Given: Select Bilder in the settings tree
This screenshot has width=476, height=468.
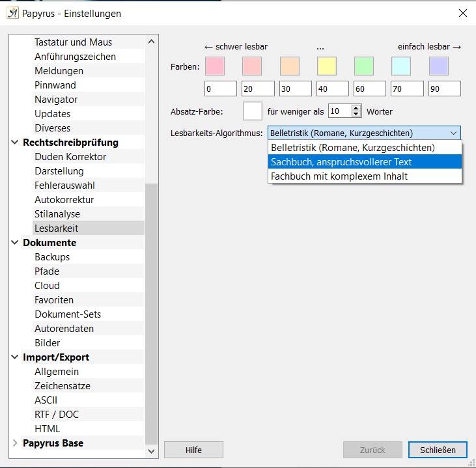Looking at the screenshot, I should (x=89, y=342).
